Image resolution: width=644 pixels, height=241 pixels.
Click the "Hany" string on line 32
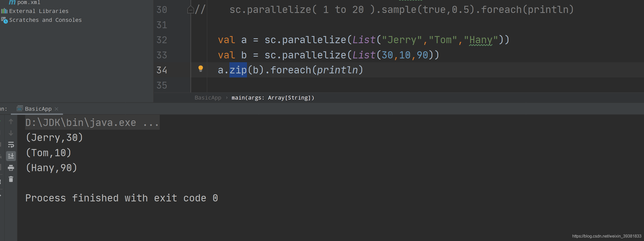481,40
